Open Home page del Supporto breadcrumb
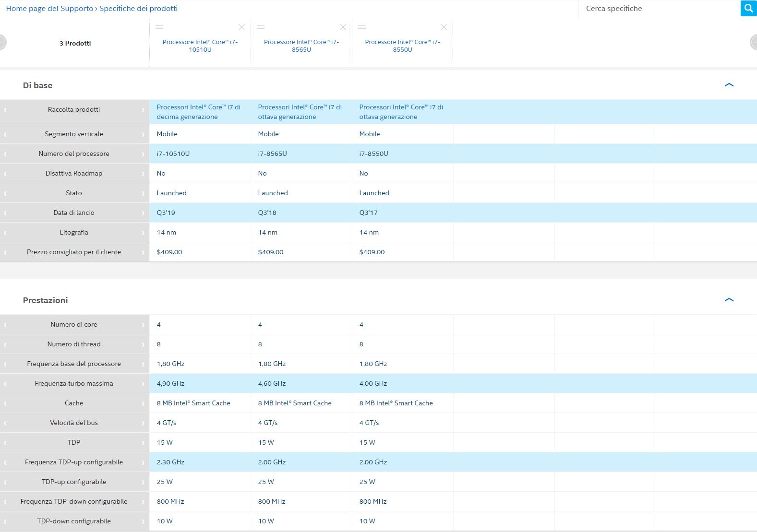 [x=49, y=9]
